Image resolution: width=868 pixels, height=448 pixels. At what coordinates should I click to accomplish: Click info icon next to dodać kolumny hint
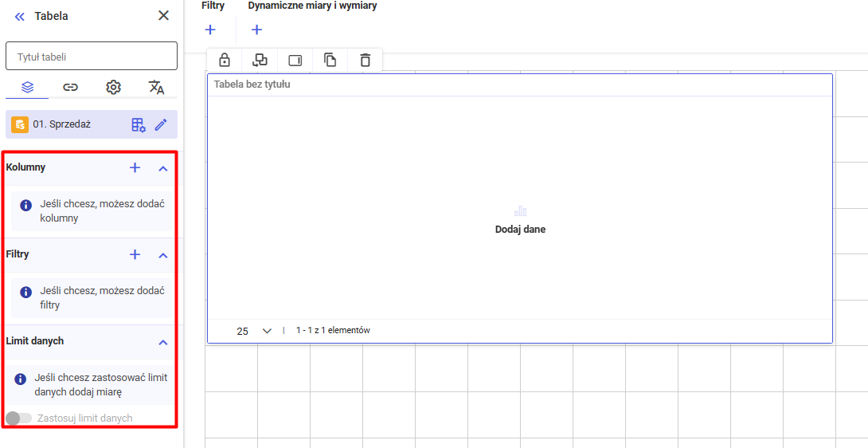[x=25, y=205]
